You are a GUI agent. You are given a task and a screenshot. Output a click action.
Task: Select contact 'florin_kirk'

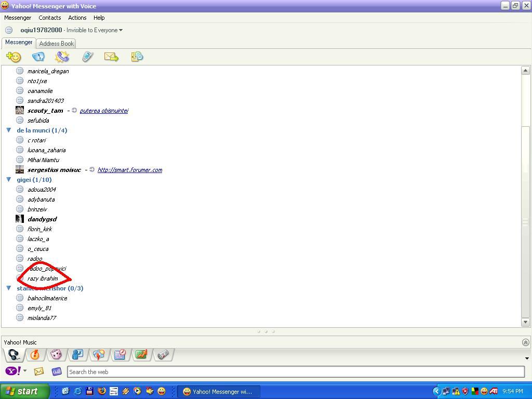coord(39,229)
